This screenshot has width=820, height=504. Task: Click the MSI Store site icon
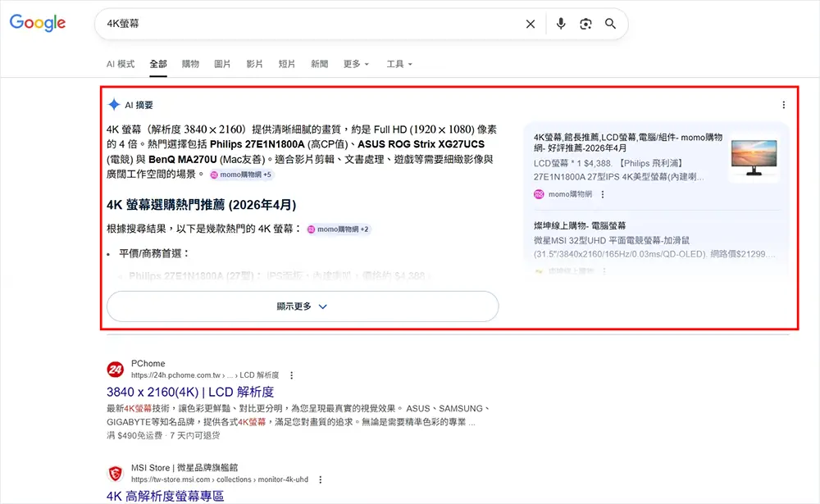[115, 473]
